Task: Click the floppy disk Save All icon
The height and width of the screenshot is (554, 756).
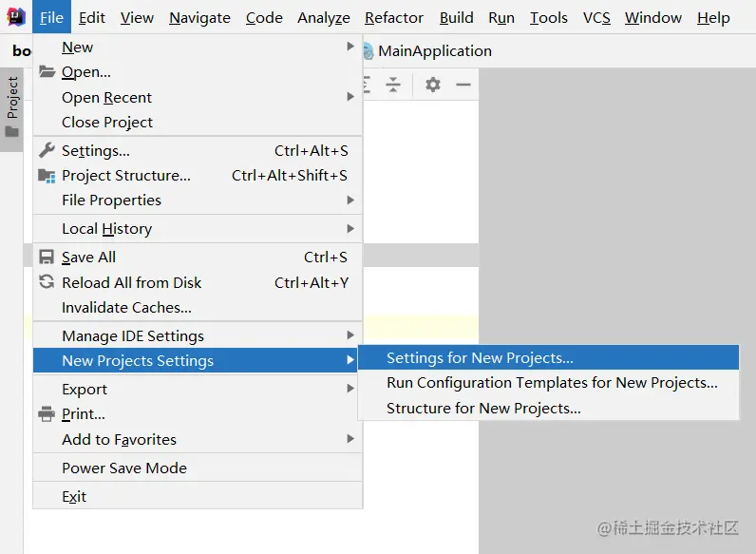Action: 47,257
